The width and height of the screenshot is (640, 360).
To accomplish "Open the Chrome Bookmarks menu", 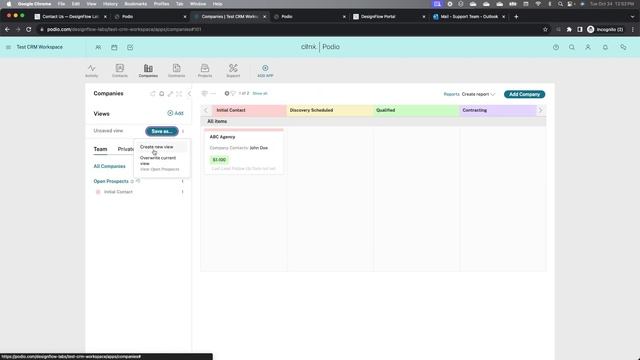I will click(x=136, y=4).
